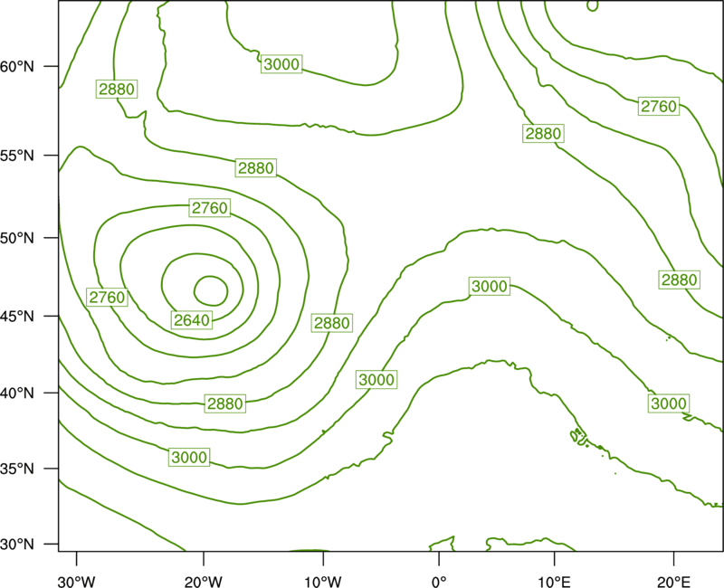Image resolution: width=724 pixels, height=588 pixels.
Task: Click the 2760 label directly north of the low center
Action: point(210,208)
